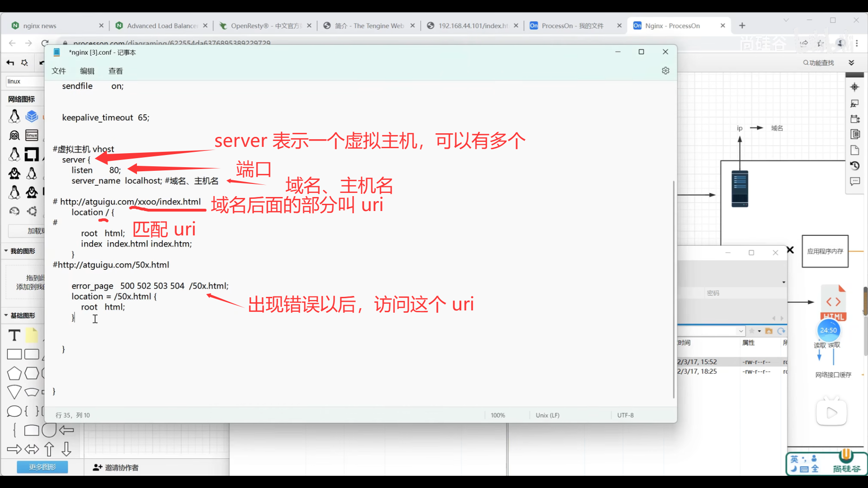The image size is (868, 488).
Task: Click the 更多图形 button
Action: 42,467
